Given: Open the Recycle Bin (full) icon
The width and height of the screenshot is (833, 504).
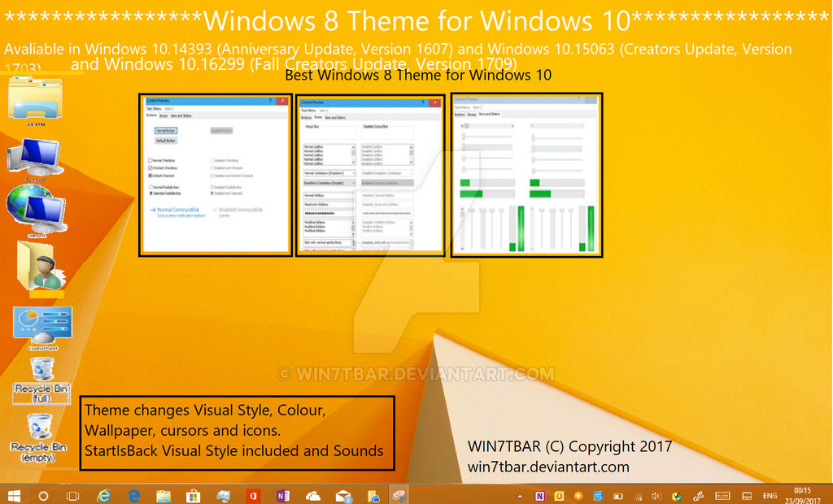Looking at the screenshot, I should 41,380.
